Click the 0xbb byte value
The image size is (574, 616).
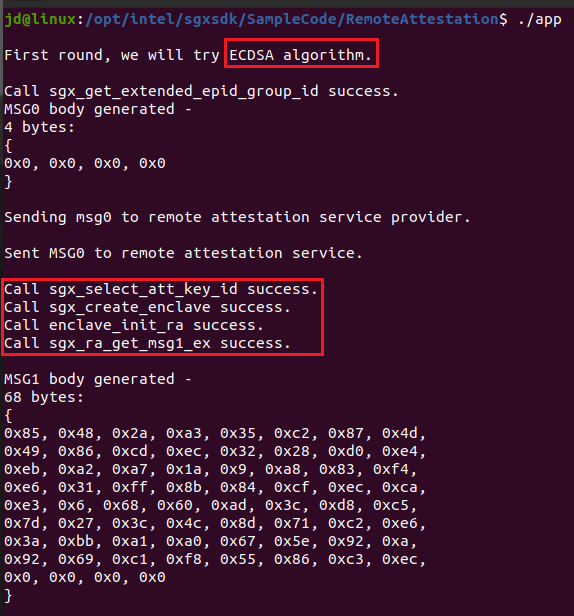tap(76, 541)
